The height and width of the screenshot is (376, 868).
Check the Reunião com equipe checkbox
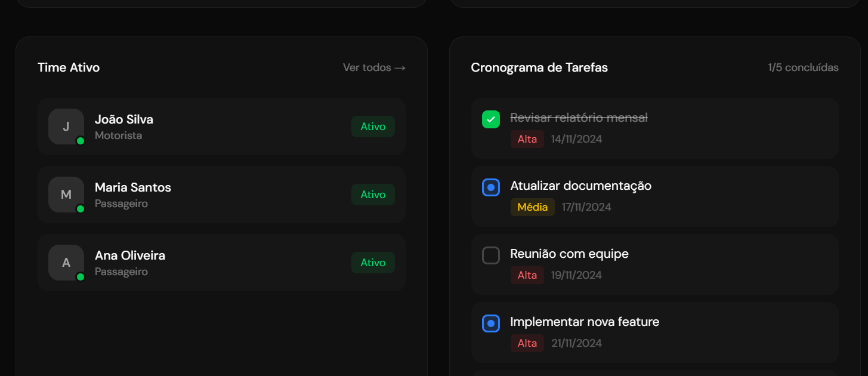click(490, 255)
